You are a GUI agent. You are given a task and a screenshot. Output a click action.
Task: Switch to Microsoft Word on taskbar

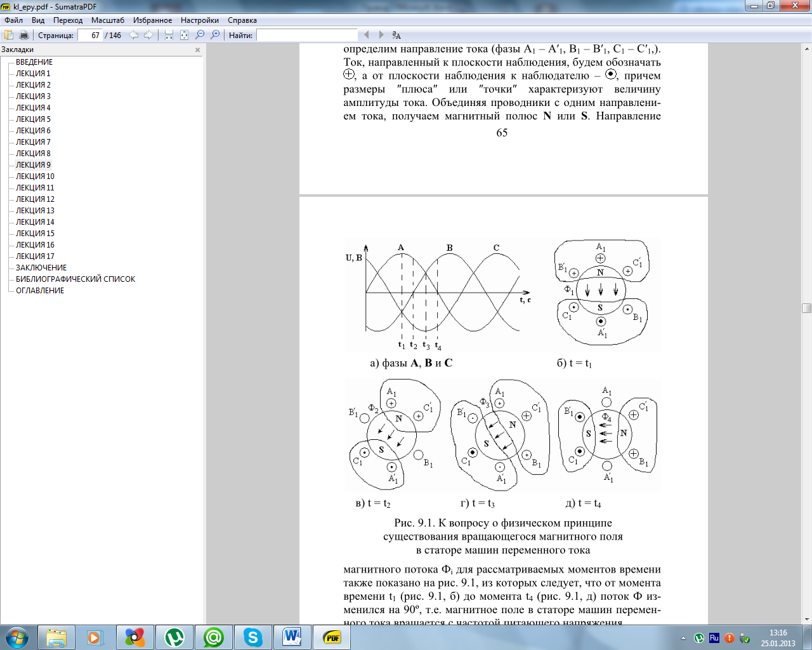click(x=292, y=637)
